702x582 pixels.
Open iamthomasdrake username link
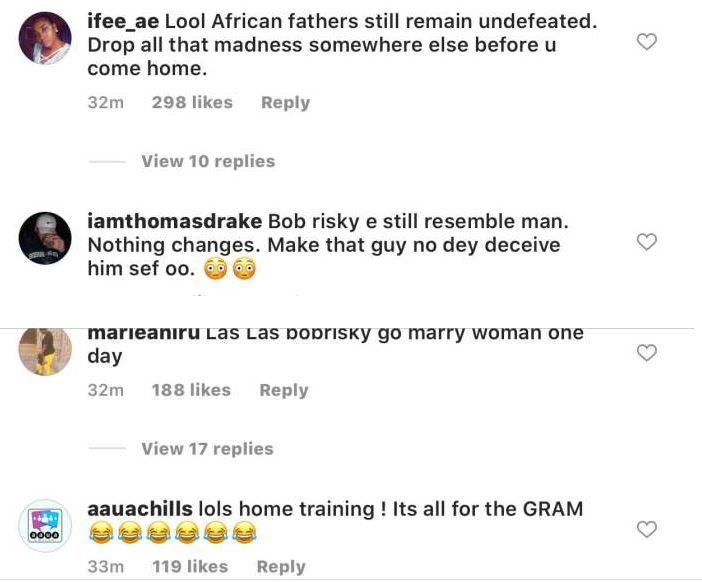click(174, 220)
